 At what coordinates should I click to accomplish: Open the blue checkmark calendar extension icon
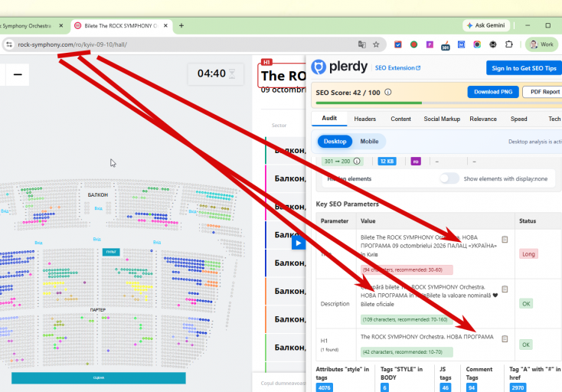tap(398, 44)
